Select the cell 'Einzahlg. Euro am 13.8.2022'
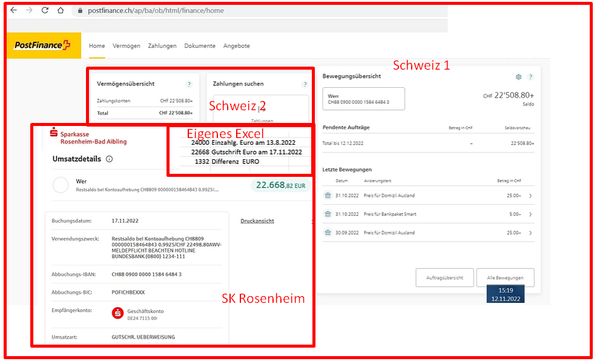Image resolution: width=597 pixels, height=364 pixels. (x=254, y=143)
